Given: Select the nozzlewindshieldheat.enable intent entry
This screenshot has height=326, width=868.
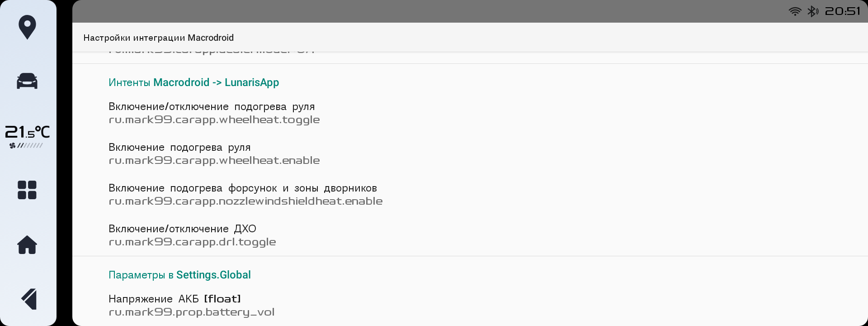Looking at the screenshot, I should 470,195.
